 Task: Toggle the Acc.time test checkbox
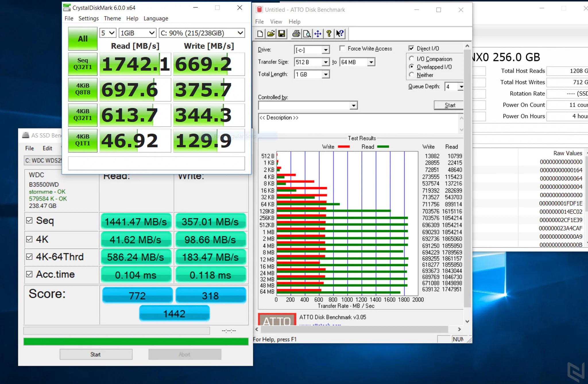[x=29, y=274]
